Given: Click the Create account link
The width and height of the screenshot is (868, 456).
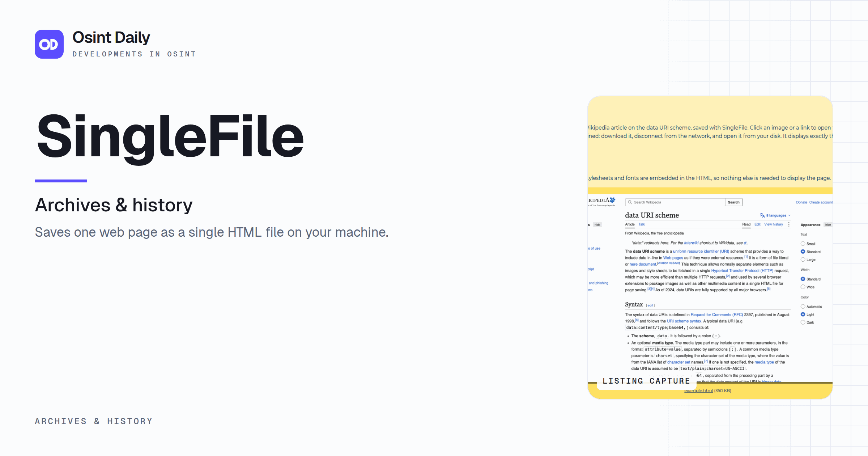Looking at the screenshot, I should click(821, 202).
